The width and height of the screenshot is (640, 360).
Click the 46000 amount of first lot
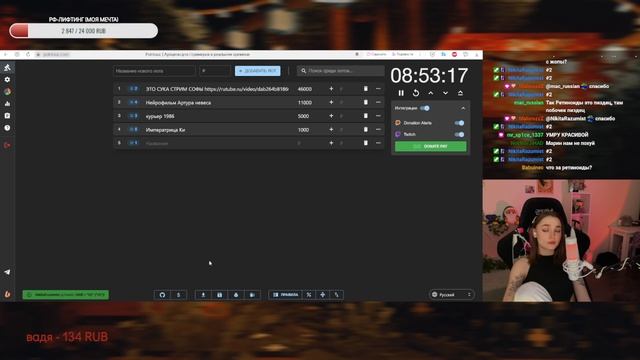coord(305,89)
